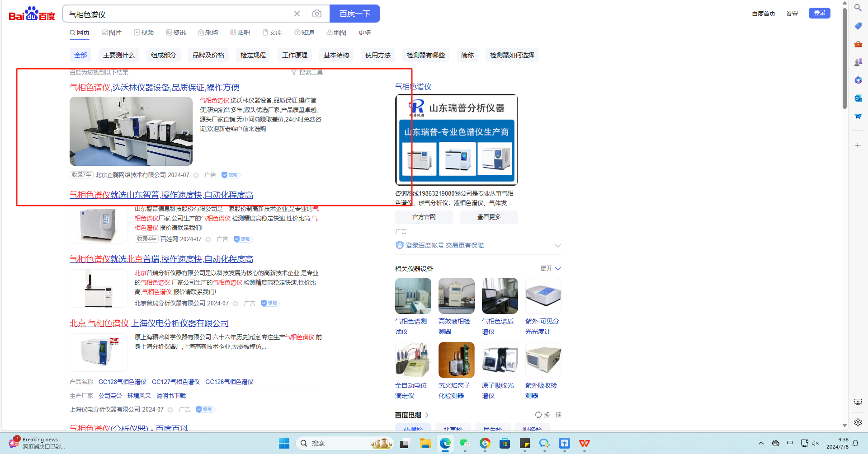This screenshot has width=868, height=454.
Task: Add a sidebar app with plus icon
Action: click(858, 145)
